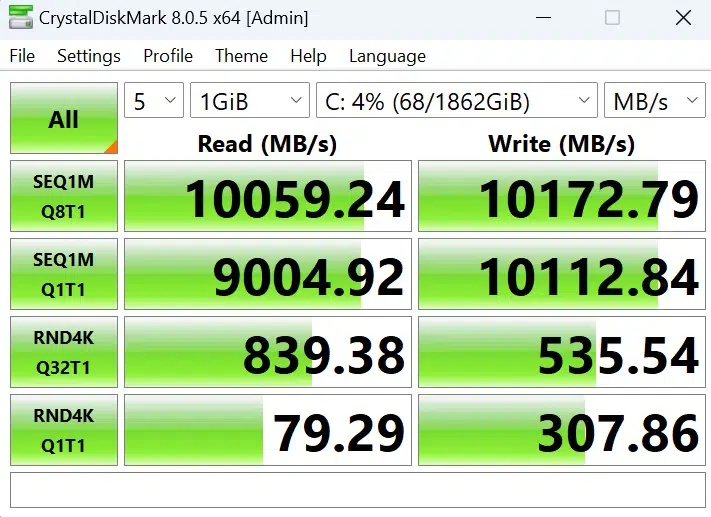Expand the test size dropdown showing 1GiB
Screen dimensions: 711x517
[250, 100]
